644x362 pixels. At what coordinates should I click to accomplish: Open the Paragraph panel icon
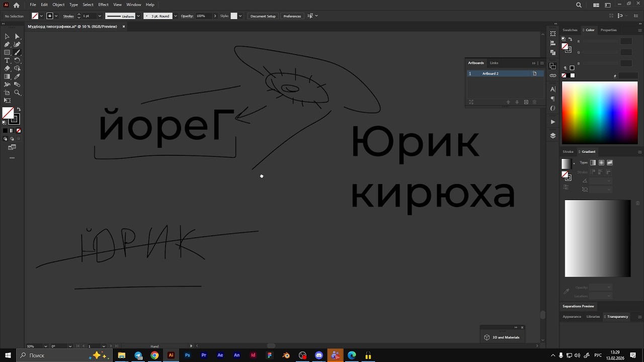(x=553, y=99)
